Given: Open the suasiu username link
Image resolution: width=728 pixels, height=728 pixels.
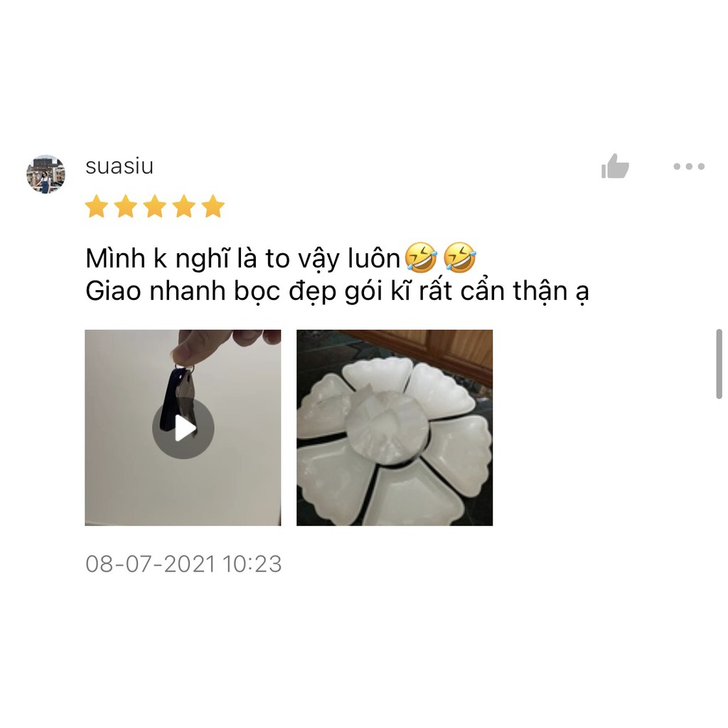Looking at the screenshot, I should click(119, 166).
